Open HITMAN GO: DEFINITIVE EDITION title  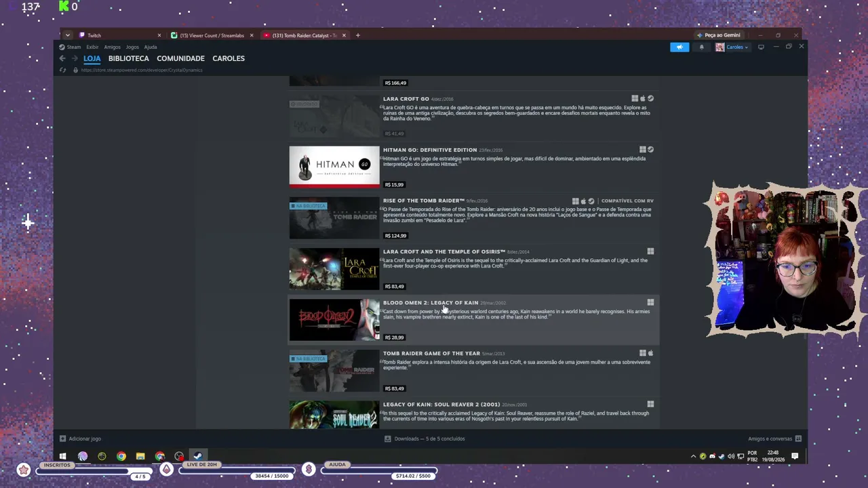tap(430, 150)
